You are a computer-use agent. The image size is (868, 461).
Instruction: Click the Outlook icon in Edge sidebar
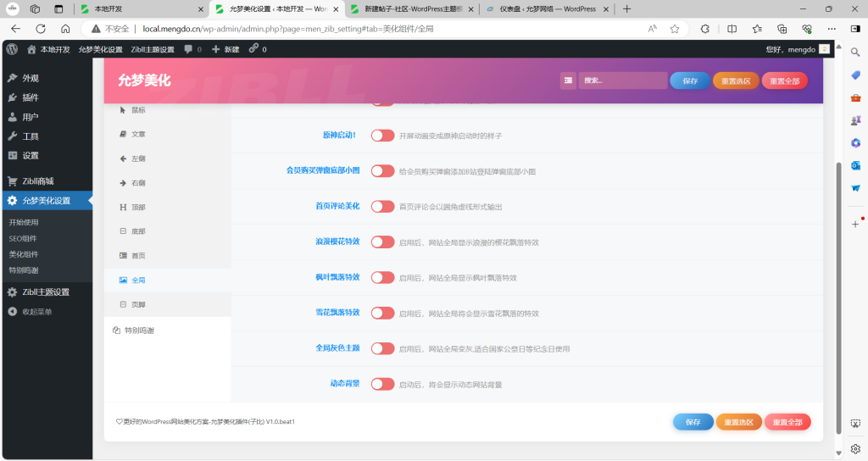coord(855,165)
